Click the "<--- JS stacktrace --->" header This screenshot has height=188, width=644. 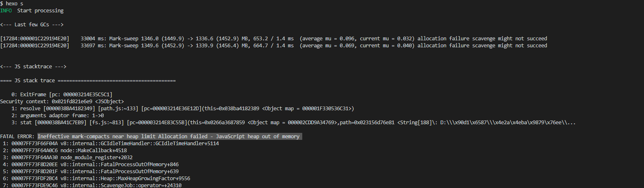point(33,66)
